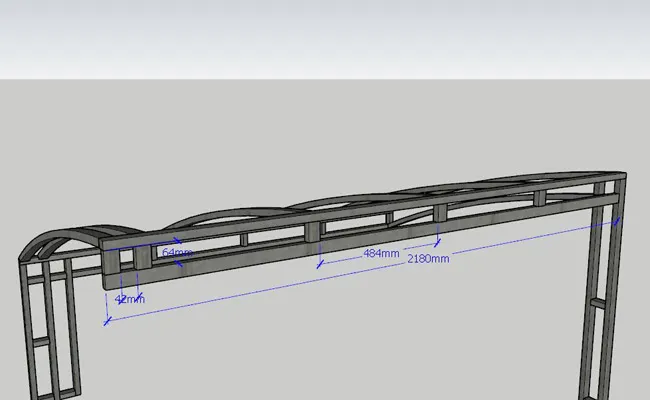Screen dimensions: 650x400
Task: Select the 42mm dimension label
Action: click(130, 299)
